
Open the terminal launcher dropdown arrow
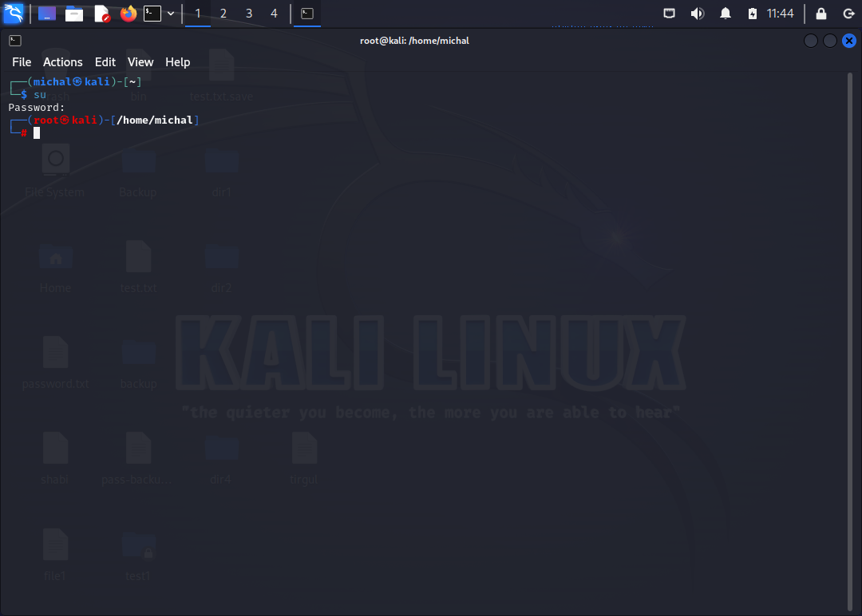click(x=170, y=13)
